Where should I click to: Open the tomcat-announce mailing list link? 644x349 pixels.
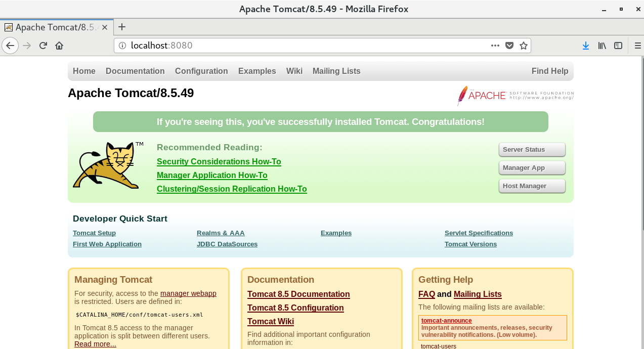(446, 321)
